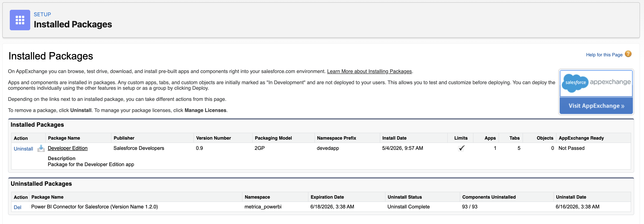The height and width of the screenshot is (224, 644).
Task: Click the Publisher column header
Action: pyautogui.click(x=124, y=138)
